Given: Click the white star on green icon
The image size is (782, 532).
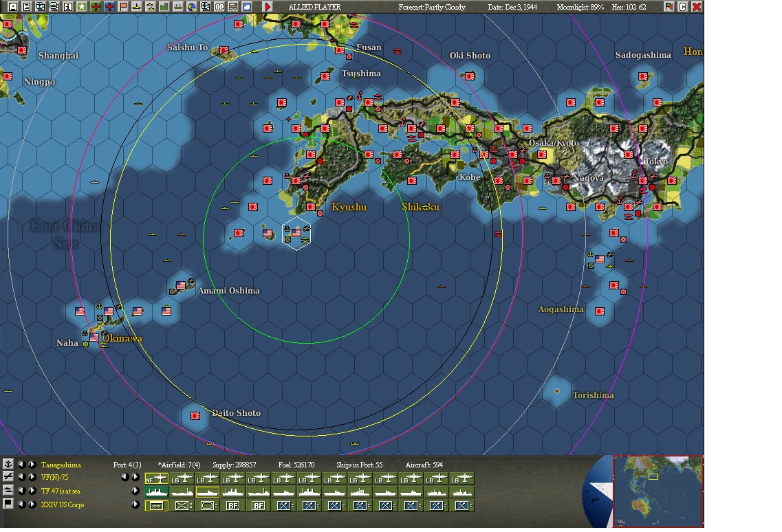Looking at the screenshot, I should (x=82, y=7).
